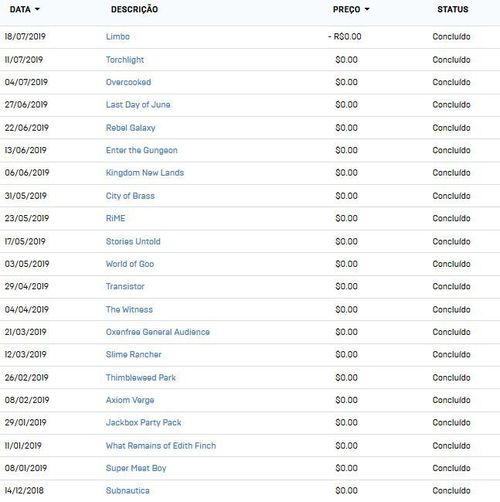Open the City of Brass link
This screenshot has height=502, width=500.
[130, 196]
